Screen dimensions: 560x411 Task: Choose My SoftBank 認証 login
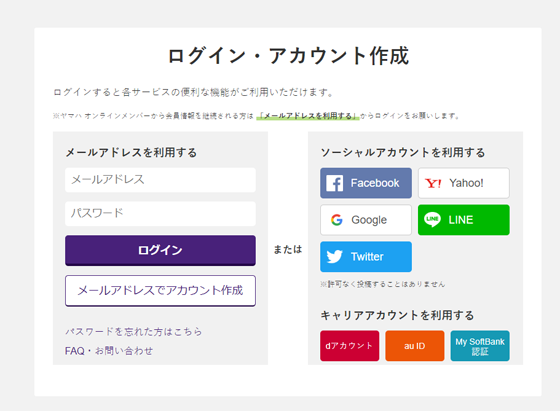[480, 346]
